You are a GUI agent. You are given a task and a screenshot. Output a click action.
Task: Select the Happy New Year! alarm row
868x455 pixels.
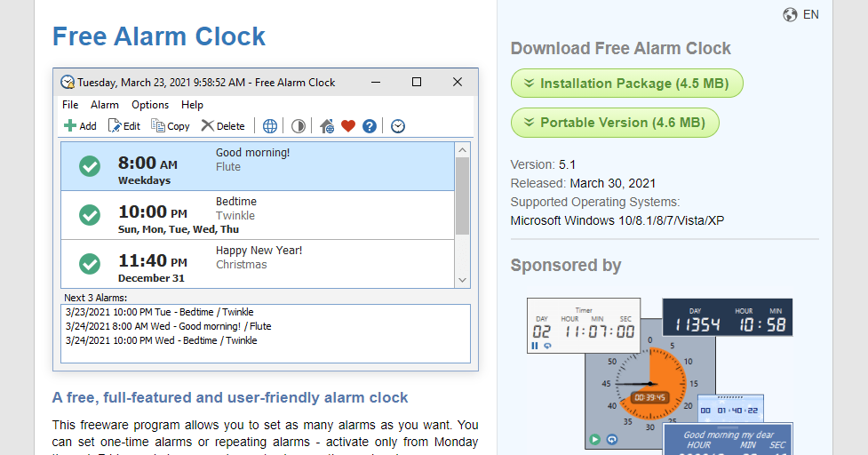tap(258, 264)
